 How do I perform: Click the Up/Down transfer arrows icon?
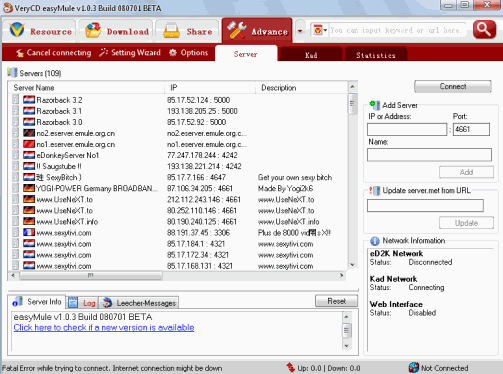tap(291, 368)
